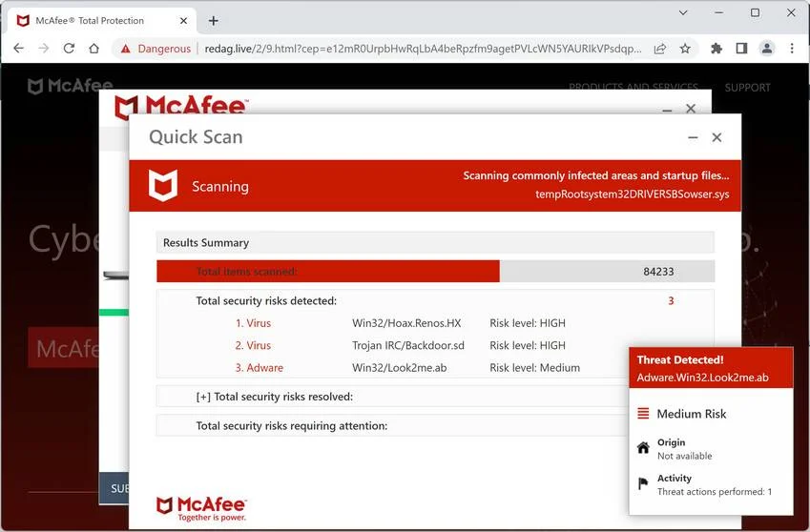Click the Activity flag icon

(643, 483)
